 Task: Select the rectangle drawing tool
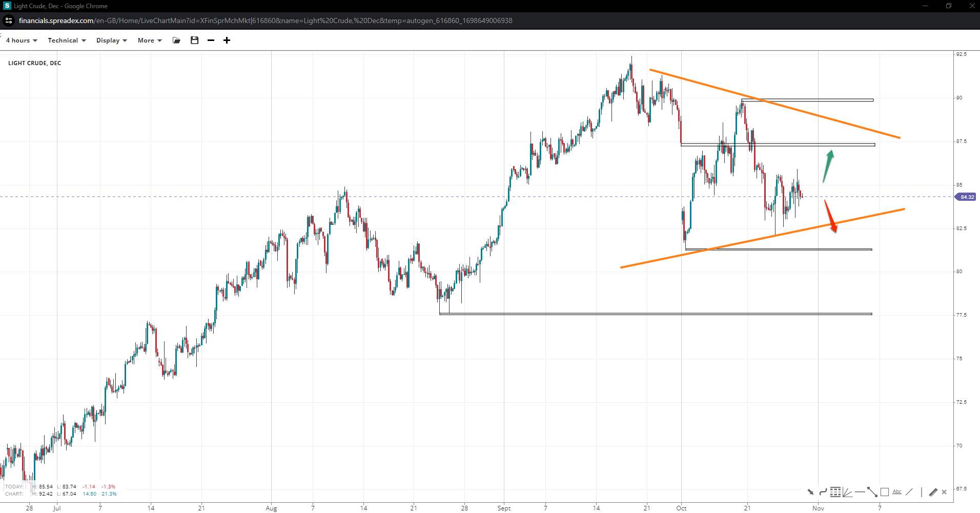click(885, 492)
